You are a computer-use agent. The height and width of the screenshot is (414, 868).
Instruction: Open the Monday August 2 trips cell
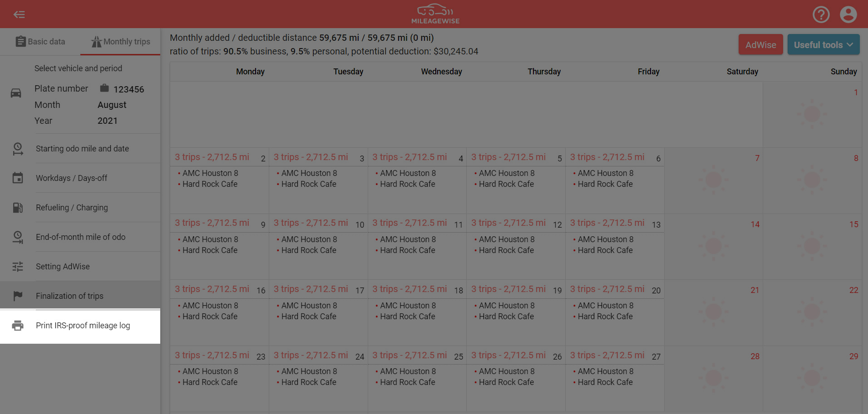pyautogui.click(x=219, y=180)
